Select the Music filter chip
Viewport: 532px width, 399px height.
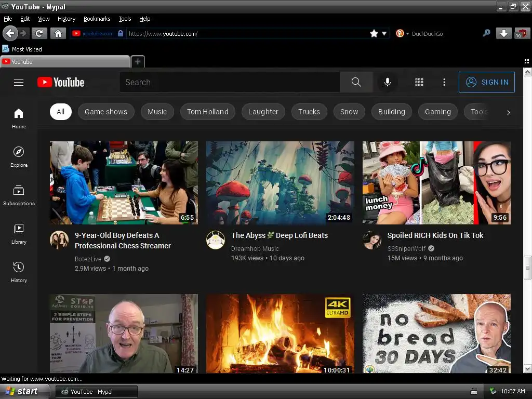click(157, 112)
